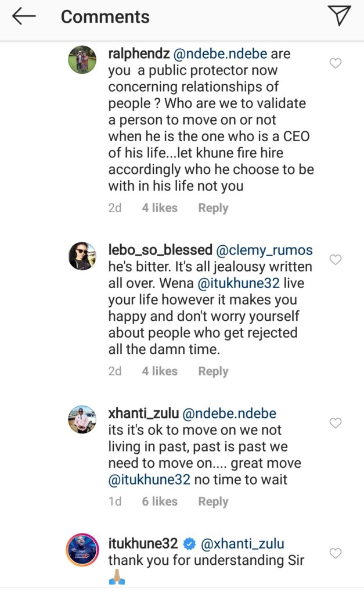
Task: Open the @clemy_rumos mention link
Action: [264, 251]
